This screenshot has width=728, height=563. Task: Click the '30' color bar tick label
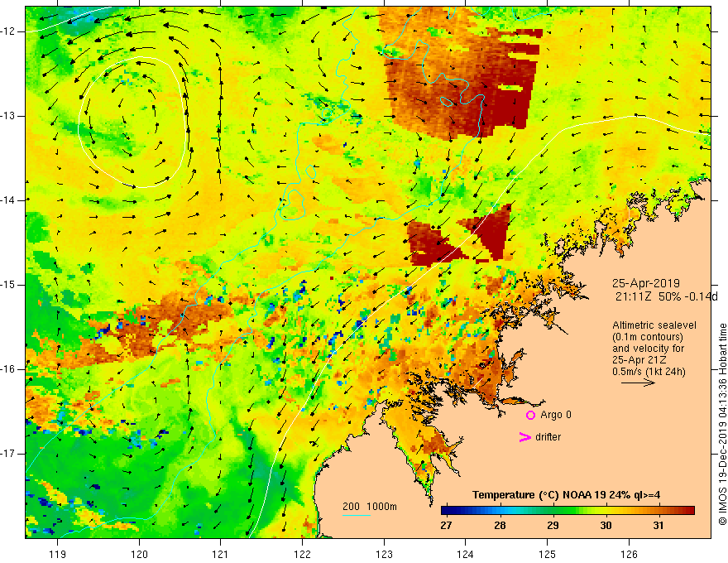[x=606, y=526]
